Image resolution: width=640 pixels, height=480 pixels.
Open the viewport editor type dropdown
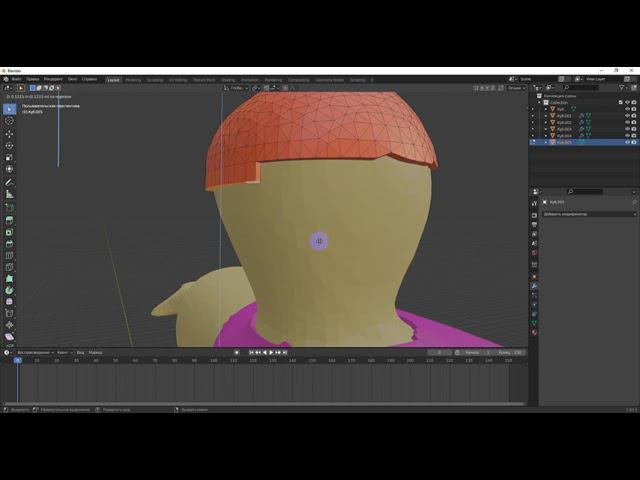click(x=8, y=88)
